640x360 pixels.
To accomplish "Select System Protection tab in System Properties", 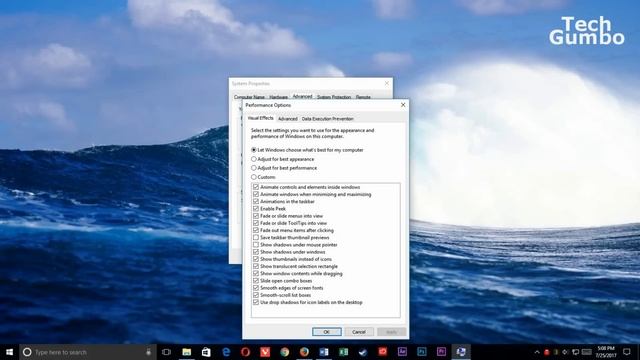I will point(334,97).
